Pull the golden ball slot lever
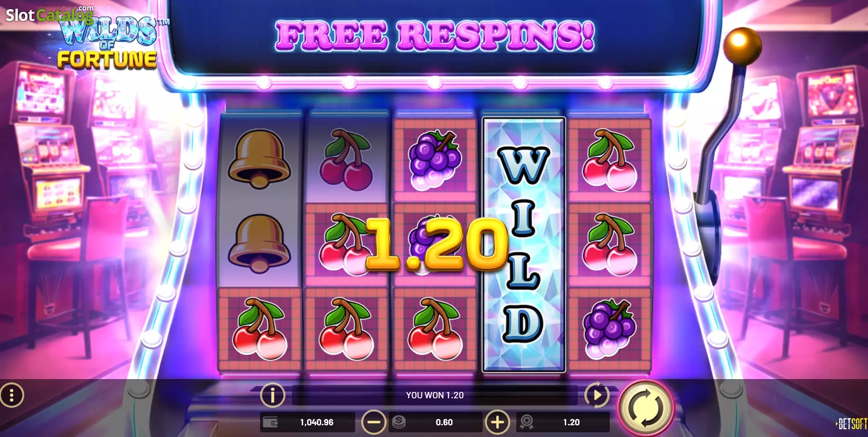The height and width of the screenshot is (437, 868). [742, 46]
